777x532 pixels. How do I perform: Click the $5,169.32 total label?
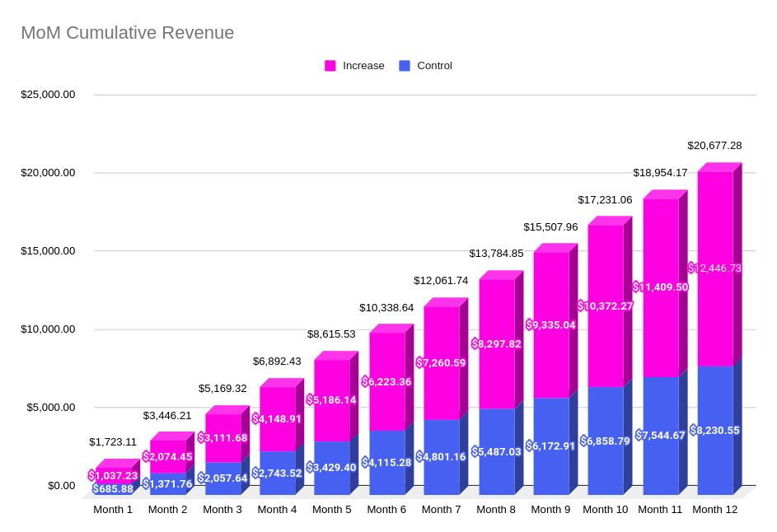tap(222, 389)
